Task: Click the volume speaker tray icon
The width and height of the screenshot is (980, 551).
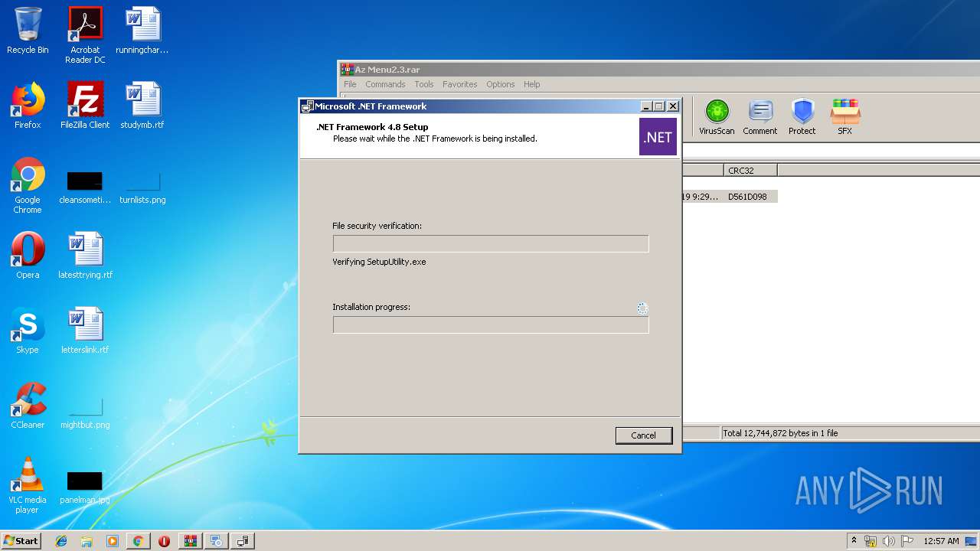Action: [x=889, y=541]
